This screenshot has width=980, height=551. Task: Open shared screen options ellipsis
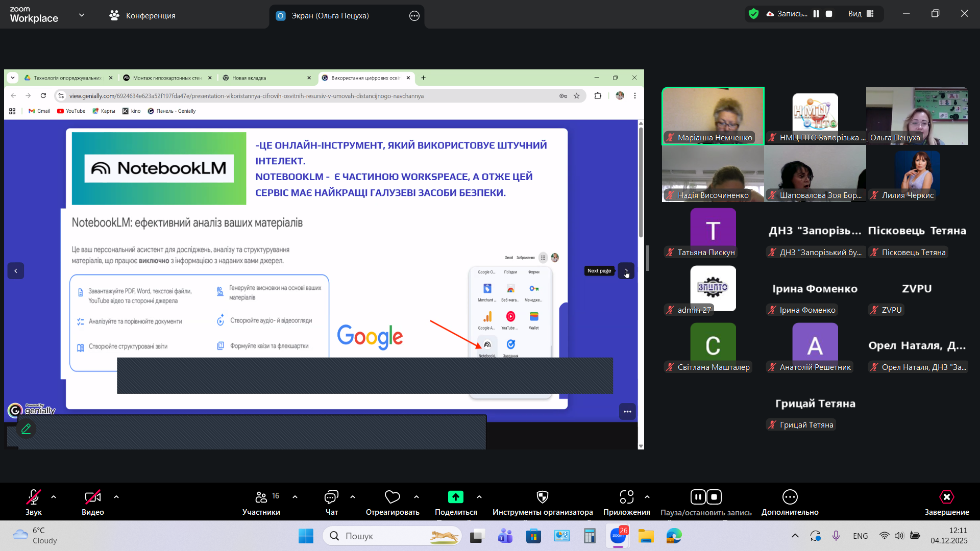tap(414, 16)
